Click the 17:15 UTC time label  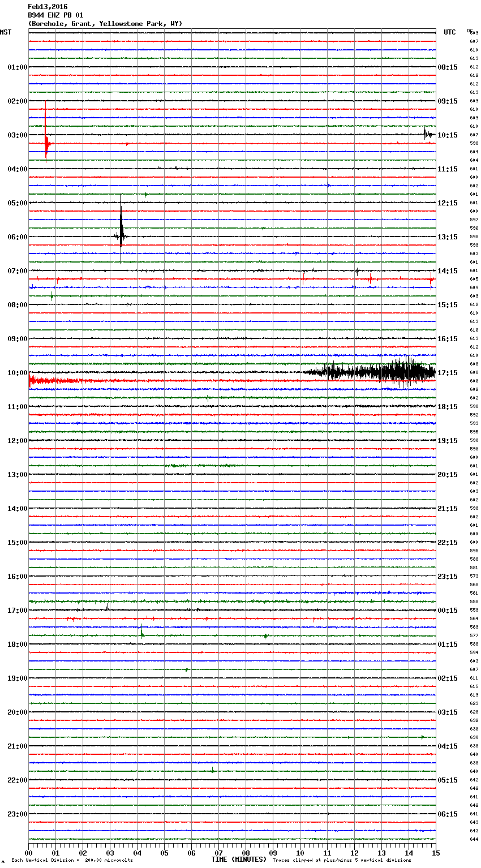point(448,373)
